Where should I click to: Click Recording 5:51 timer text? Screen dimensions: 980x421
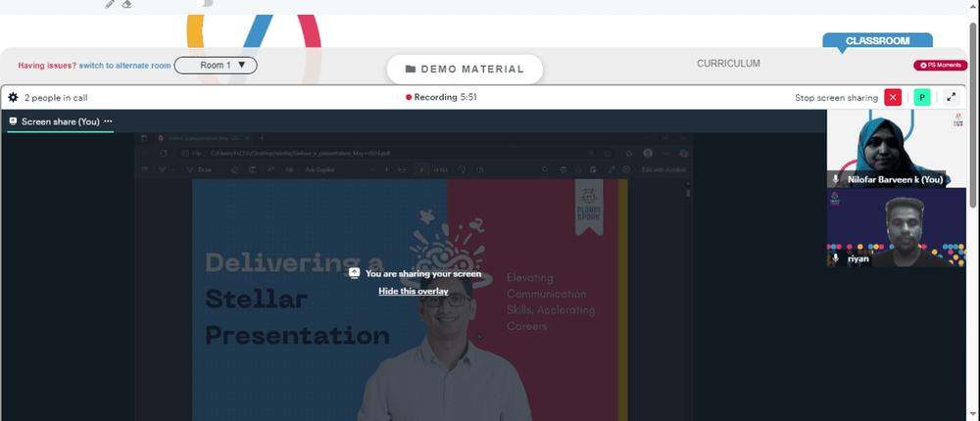pyautogui.click(x=446, y=98)
